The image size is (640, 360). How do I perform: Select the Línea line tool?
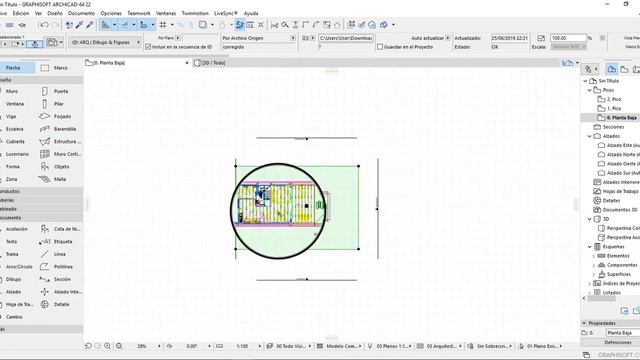pyautogui.click(x=53, y=254)
